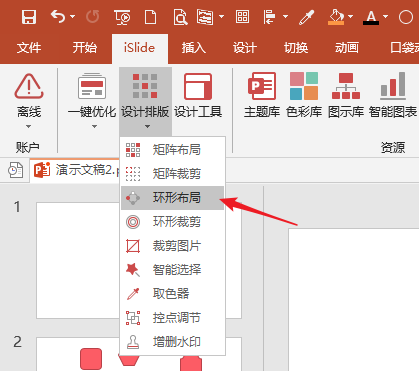Select the iSlide tab
The height and width of the screenshot is (371, 419).
pos(139,48)
